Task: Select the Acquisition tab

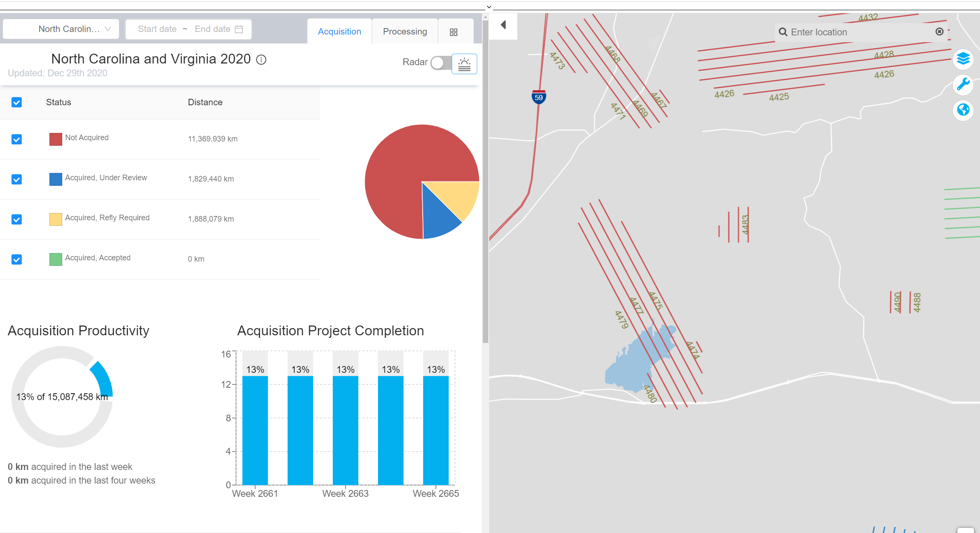Action: (x=339, y=32)
